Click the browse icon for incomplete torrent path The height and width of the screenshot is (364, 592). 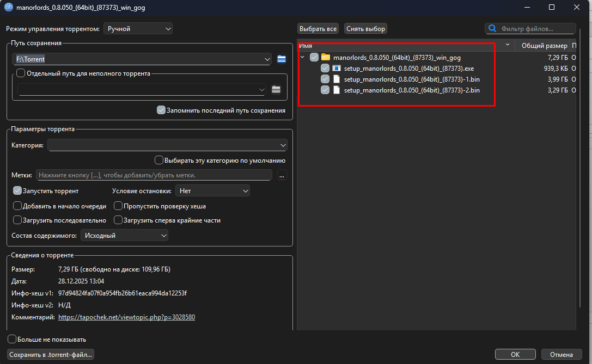pos(276,89)
